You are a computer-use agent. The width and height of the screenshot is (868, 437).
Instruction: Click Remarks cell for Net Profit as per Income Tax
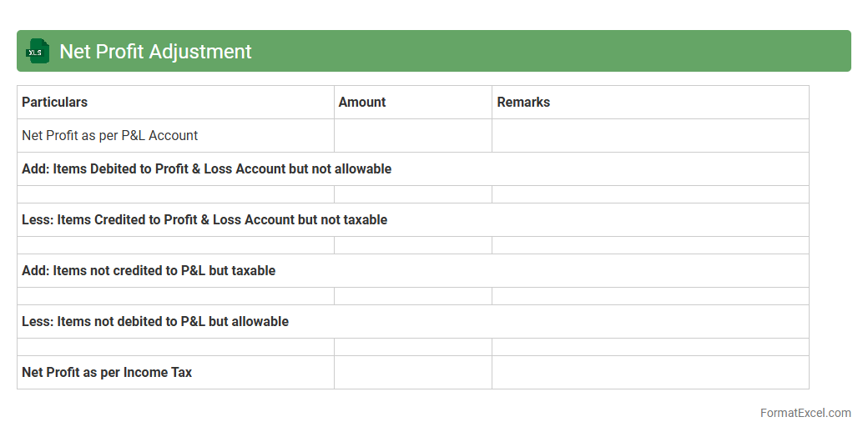[649, 372]
